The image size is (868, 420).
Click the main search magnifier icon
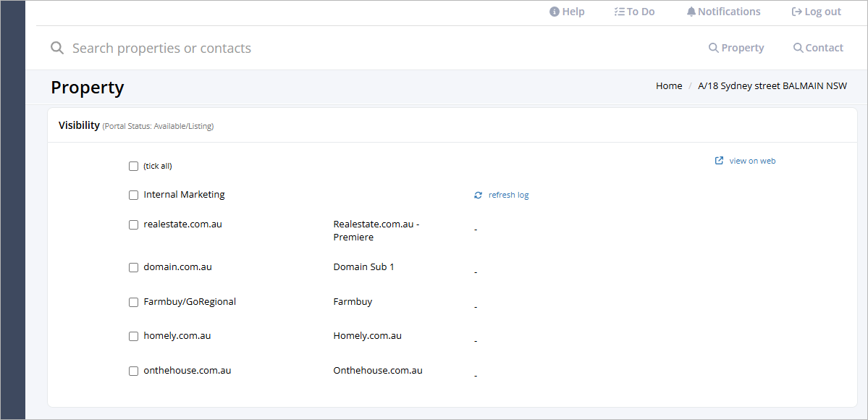(57, 48)
